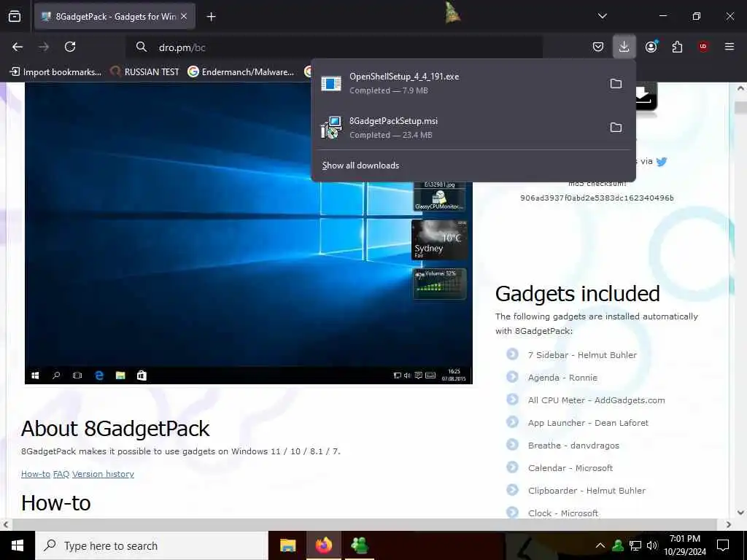Screen dimensions: 747x560
Task: Go back to previous page
Action: tap(18, 47)
